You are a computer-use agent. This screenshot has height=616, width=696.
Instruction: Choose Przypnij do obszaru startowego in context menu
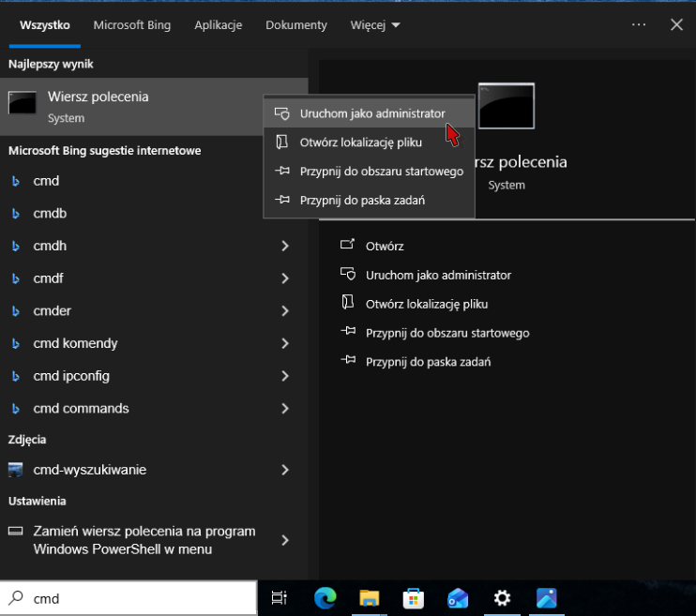[x=369, y=172]
